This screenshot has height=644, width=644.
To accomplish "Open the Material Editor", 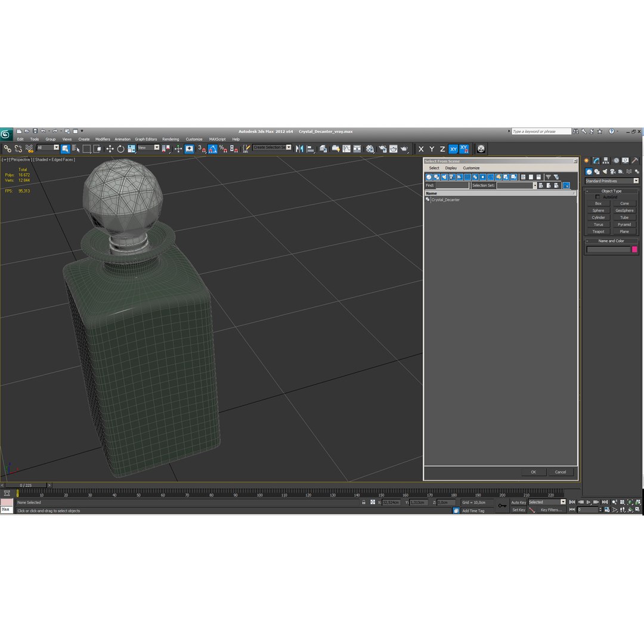I will [x=370, y=148].
